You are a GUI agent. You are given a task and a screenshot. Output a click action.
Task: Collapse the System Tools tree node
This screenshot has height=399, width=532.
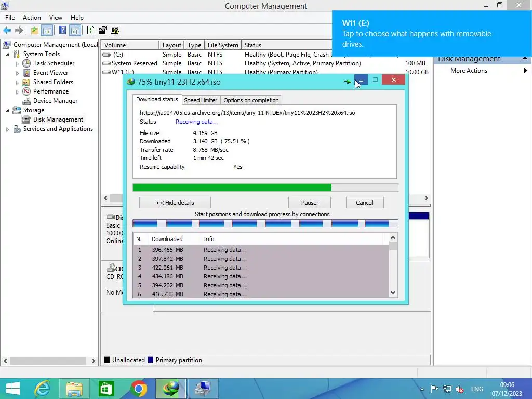point(7,54)
